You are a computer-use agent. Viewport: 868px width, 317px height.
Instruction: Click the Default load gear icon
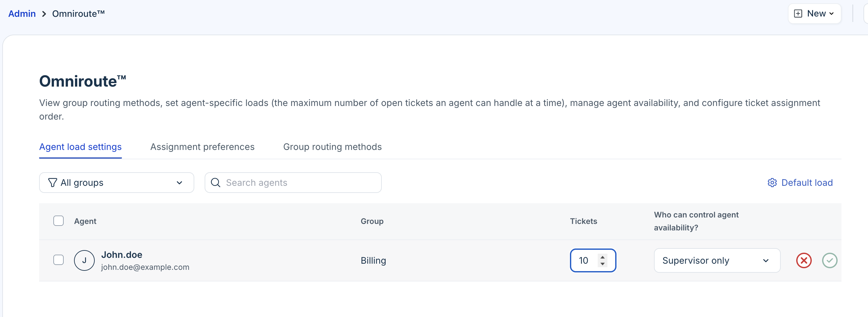[x=772, y=183]
